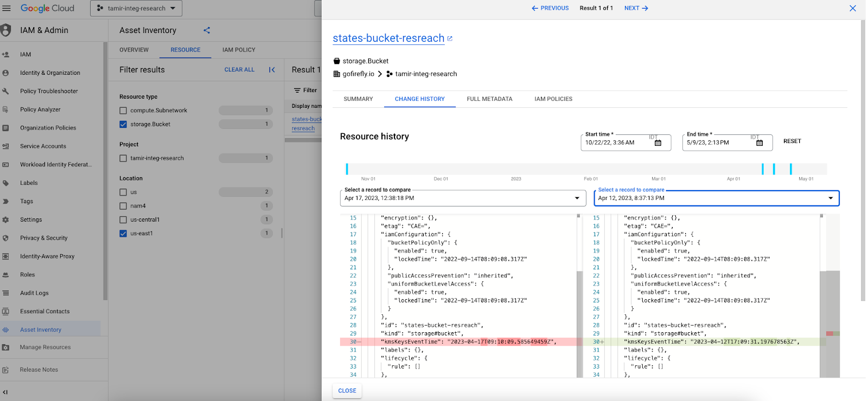Click the Service Accounts icon
Image resolution: width=868 pixels, height=401 pixels.
pyautogui.click(x=5, y=146)
